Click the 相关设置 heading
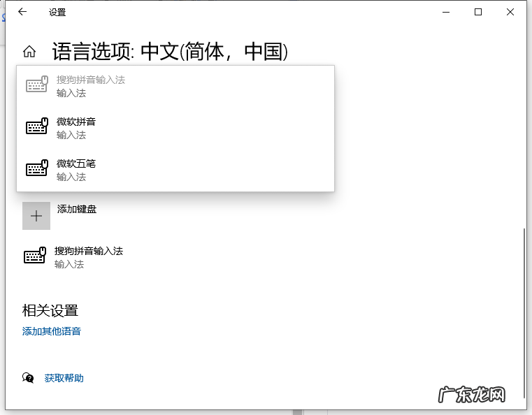532x415 pixels. tap(50, 311)
